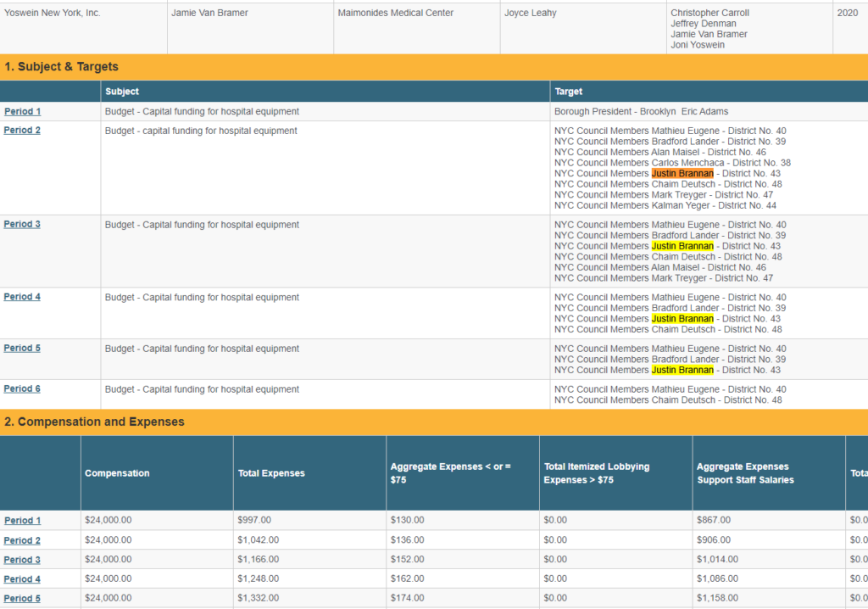Open Period 1 link in Compensation table
Viewport: 868px width, 609px height.
tap(23, 521)
